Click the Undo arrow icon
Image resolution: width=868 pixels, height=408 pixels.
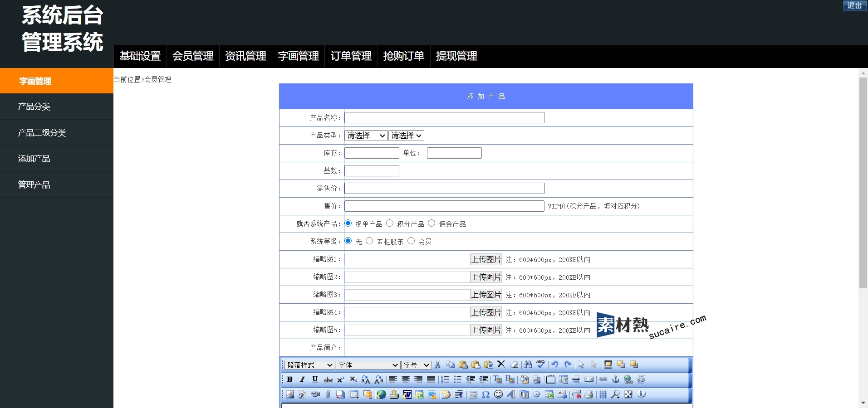(554, 364)
